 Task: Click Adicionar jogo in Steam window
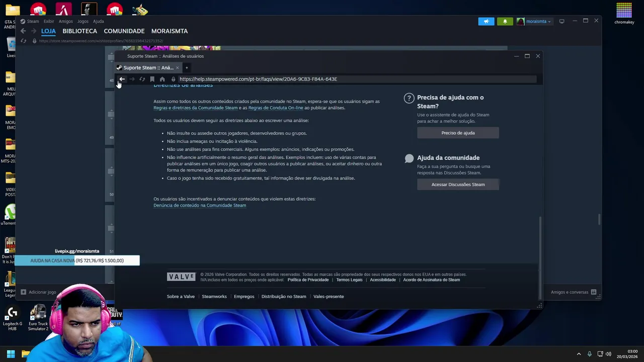tap(38, 292)
